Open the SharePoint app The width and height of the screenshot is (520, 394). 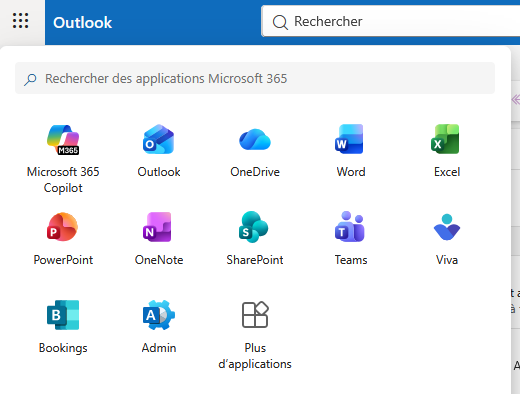click(255, 238)
